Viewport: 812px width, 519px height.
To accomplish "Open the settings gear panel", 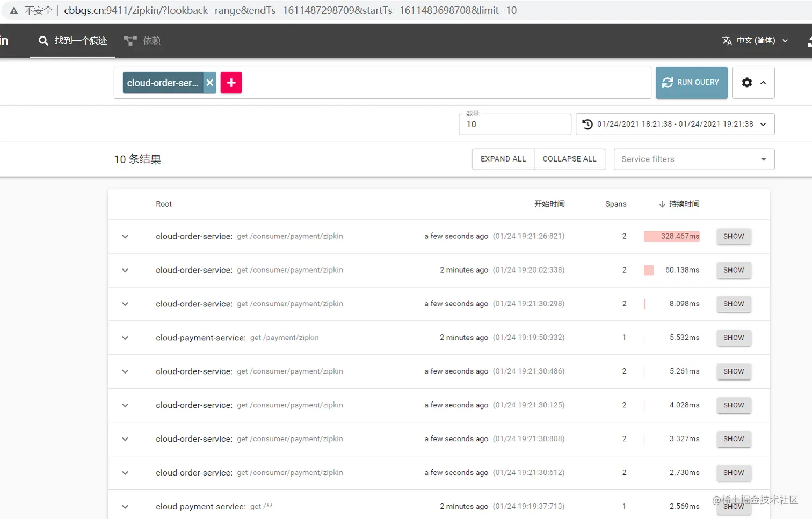I will tap(747, 83).
